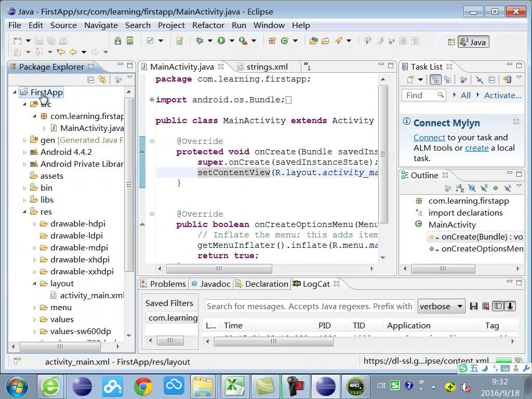Launch the Debug bug icon
Screen dimensions: 532x399
pos(199,41)
